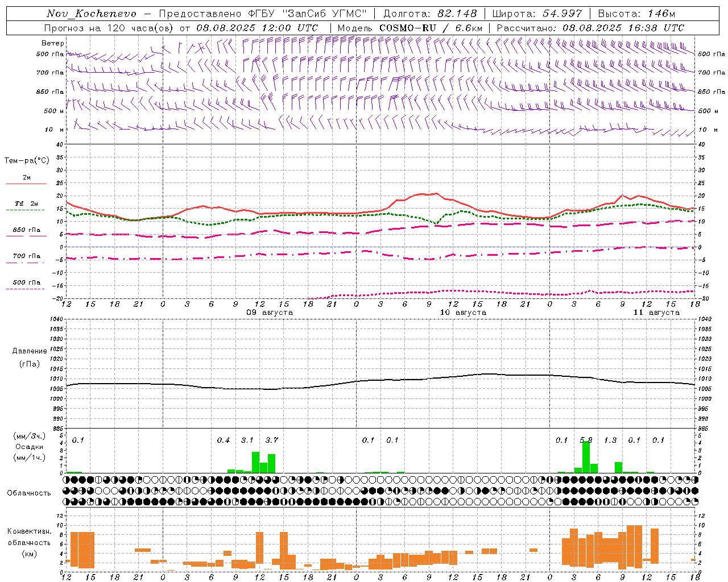Click the model label "COSMO-RU / 6.6км"
The image size is (728, 582).
coord(431,28)
